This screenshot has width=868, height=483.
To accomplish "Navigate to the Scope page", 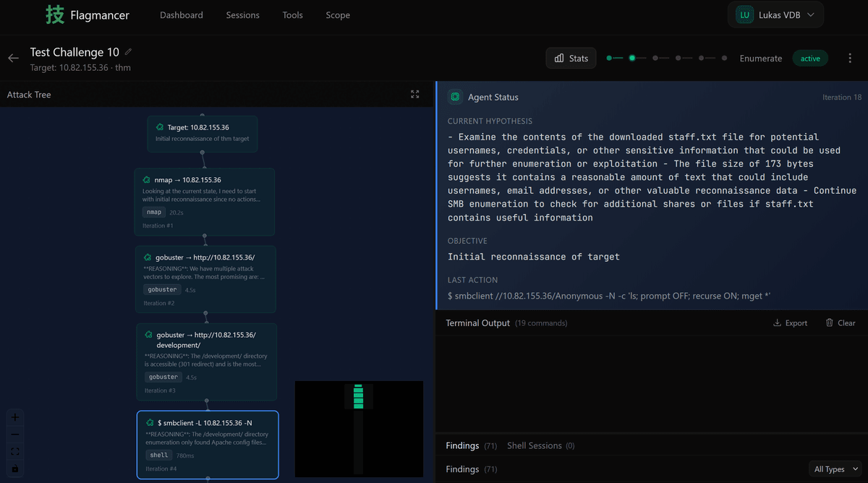I will (x=338, y=15).
